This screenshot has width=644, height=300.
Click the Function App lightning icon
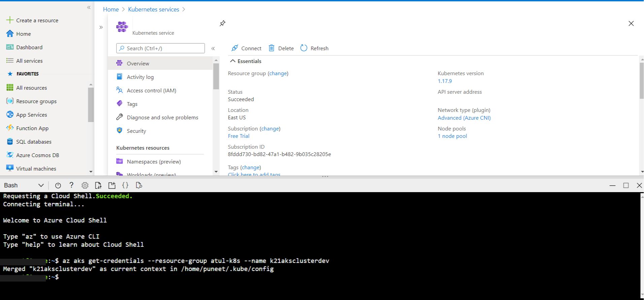tap(10, 128)
